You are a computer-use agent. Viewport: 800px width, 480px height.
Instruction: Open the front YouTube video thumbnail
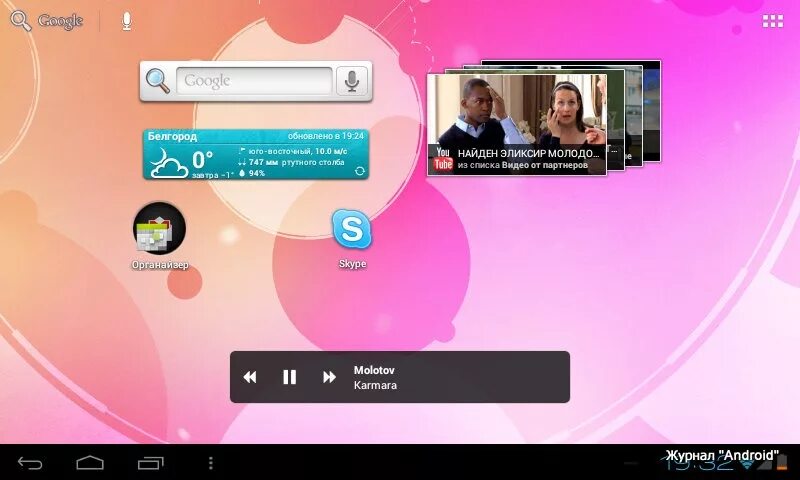tap(516, 124)
